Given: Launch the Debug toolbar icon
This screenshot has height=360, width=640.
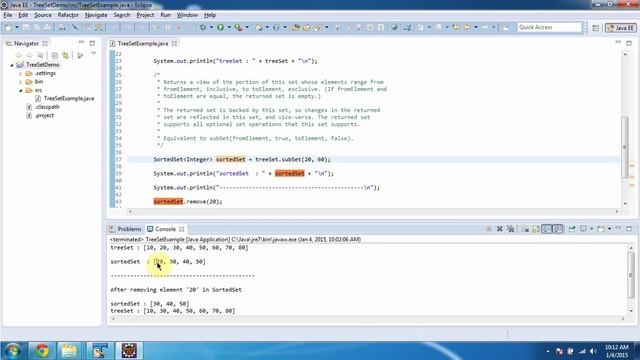Looking at the screenshot, I should coord(203,27).
